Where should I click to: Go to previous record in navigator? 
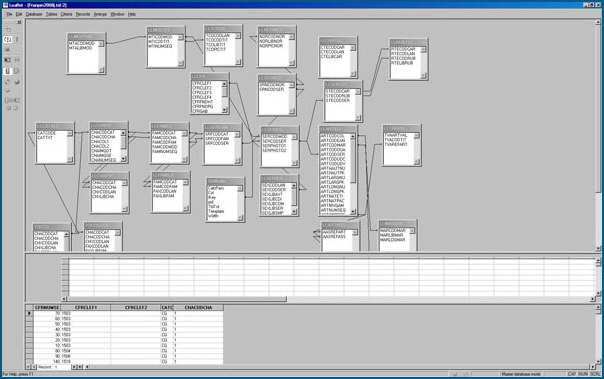coord(34,367)
